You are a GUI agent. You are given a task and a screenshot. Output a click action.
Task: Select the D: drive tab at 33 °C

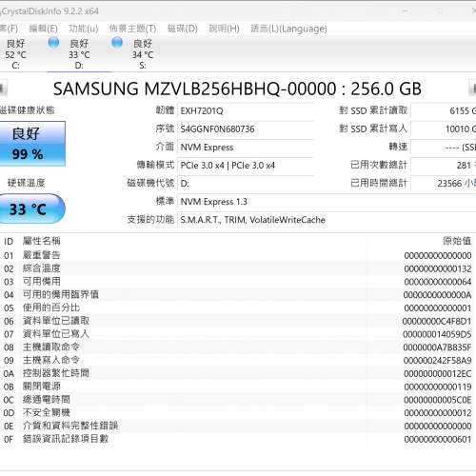point(79,54)
